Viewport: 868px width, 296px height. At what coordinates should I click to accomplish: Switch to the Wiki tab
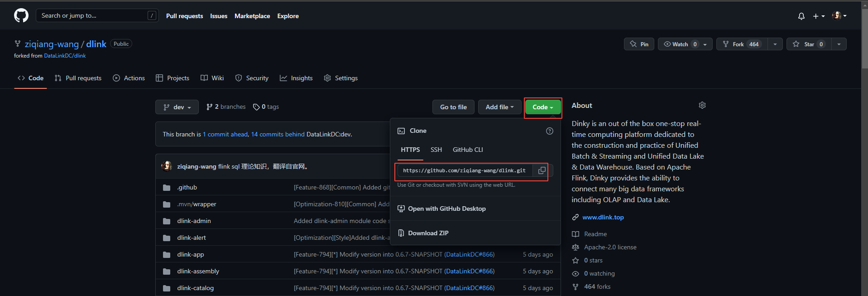(x=212, y=78)
